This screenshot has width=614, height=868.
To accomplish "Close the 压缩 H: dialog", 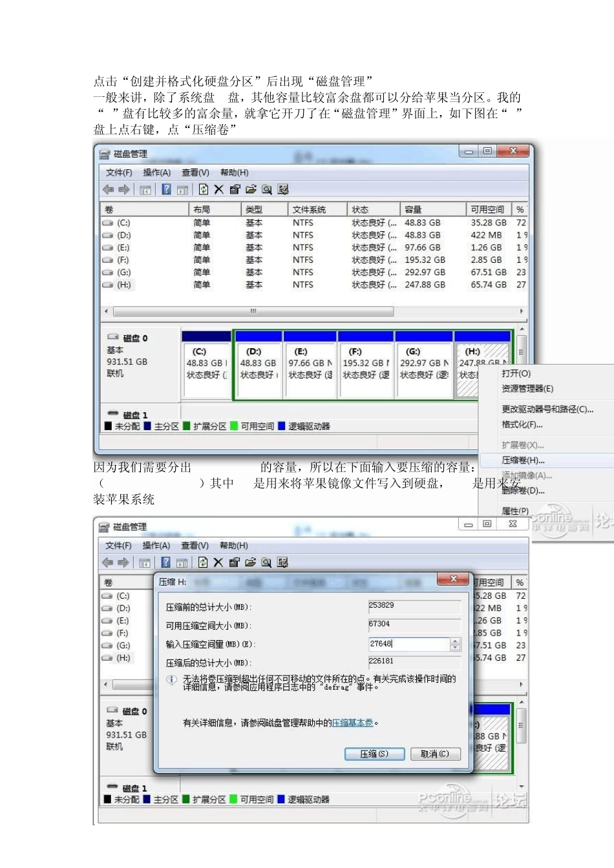I will click(x=453, y=579).
